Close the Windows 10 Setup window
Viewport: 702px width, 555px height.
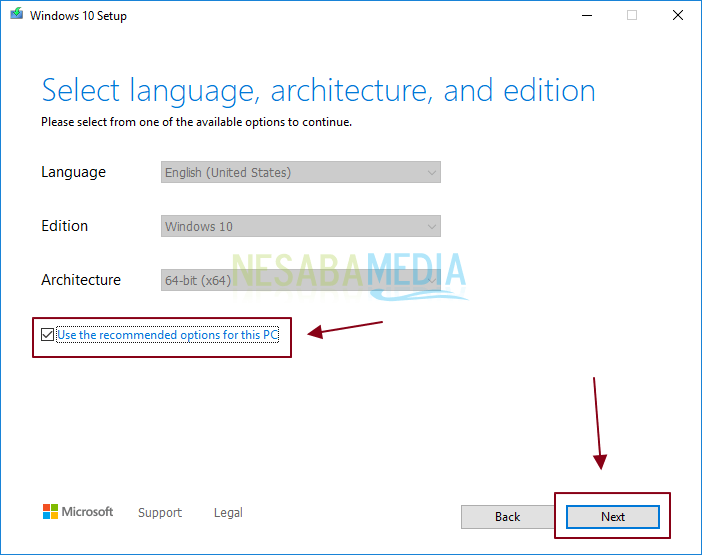point(677,16)
